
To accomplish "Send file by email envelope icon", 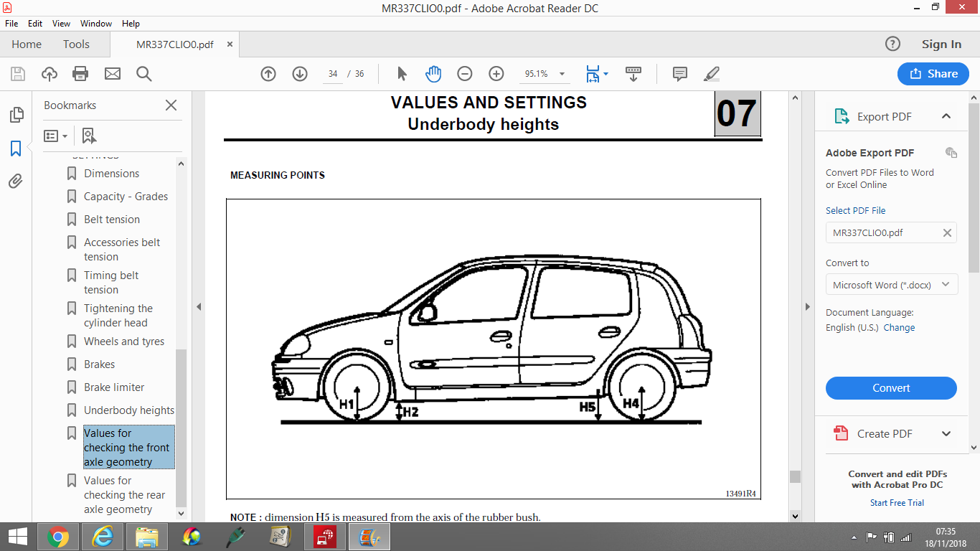I will [113, 74].
